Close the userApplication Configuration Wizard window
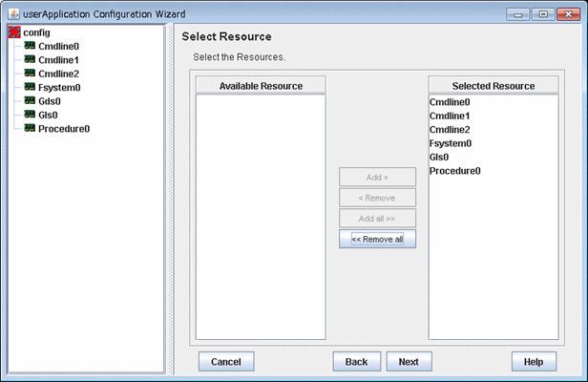588x382 pixels. tap(568, 14)
